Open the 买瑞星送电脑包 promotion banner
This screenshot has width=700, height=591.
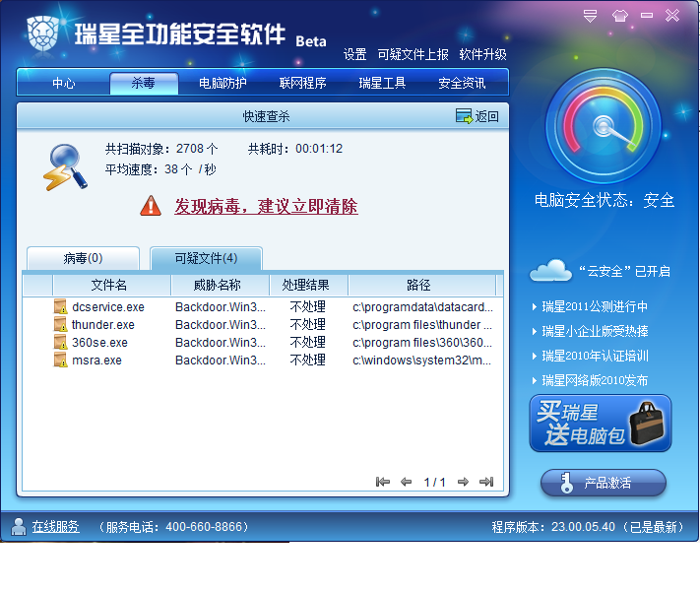pyautogui.click(x=601, y=423)
